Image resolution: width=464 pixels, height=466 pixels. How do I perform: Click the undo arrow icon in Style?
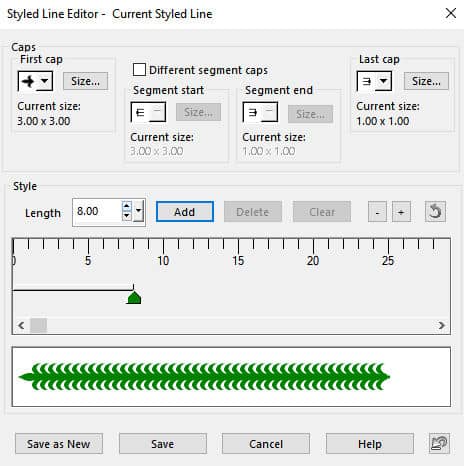(x=435, y=211)
